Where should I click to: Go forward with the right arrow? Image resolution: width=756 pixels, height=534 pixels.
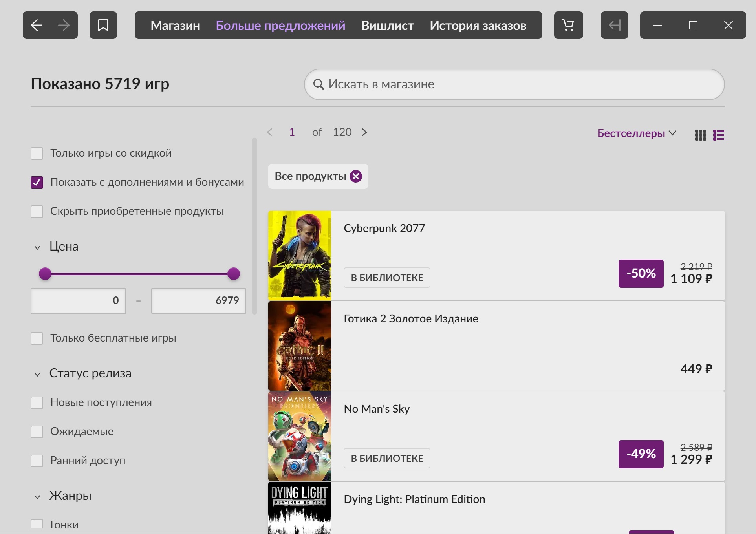click(x=64, y=25)
